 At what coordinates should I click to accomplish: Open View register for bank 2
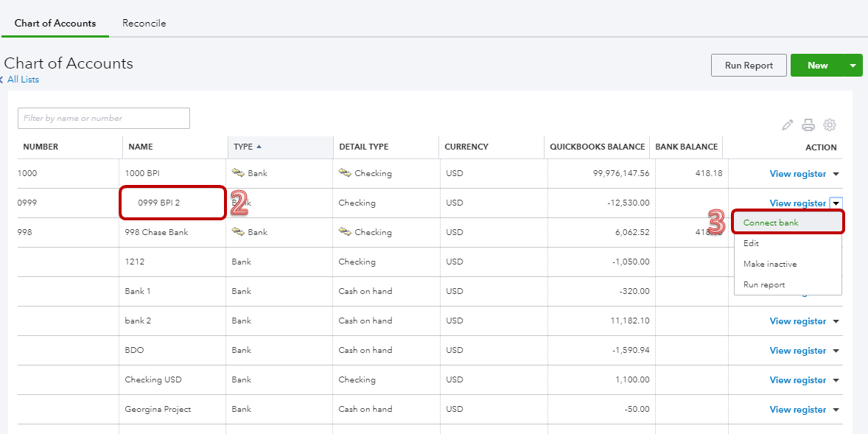click(798, 321)
